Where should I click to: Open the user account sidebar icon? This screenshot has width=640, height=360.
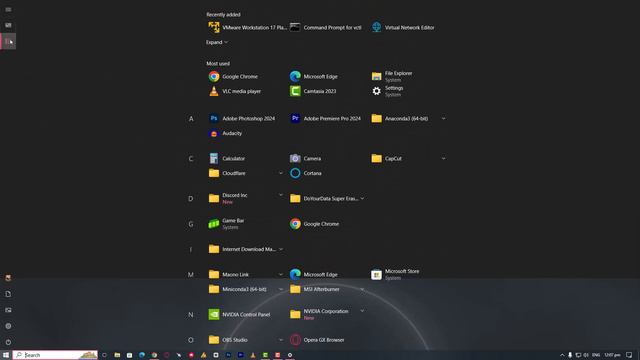[8, 278]
